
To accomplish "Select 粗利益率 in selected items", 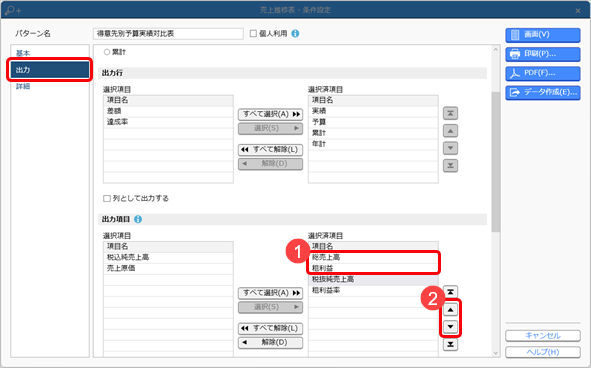I will pyautogui.click(x=373, y=290).
